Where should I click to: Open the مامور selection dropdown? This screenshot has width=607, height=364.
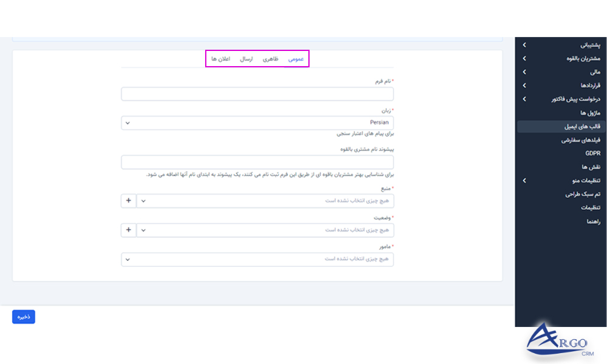pyautogui.click(x=257, y=259)
